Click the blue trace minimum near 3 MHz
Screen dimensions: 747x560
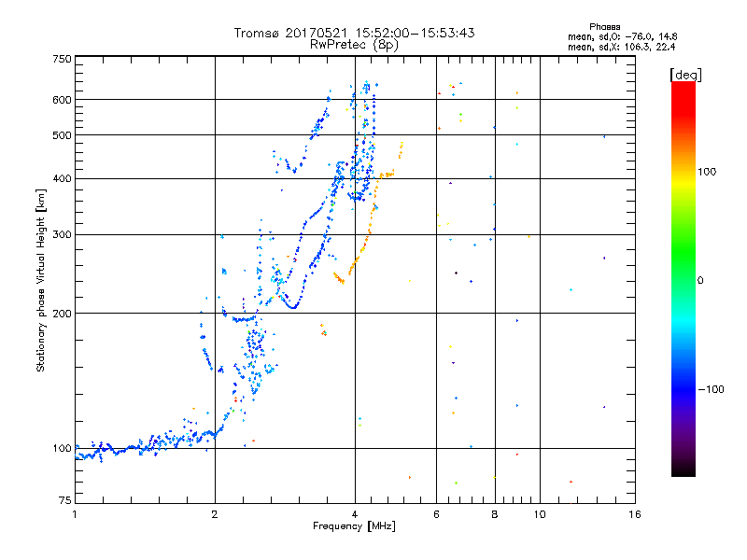coord(292,306)
